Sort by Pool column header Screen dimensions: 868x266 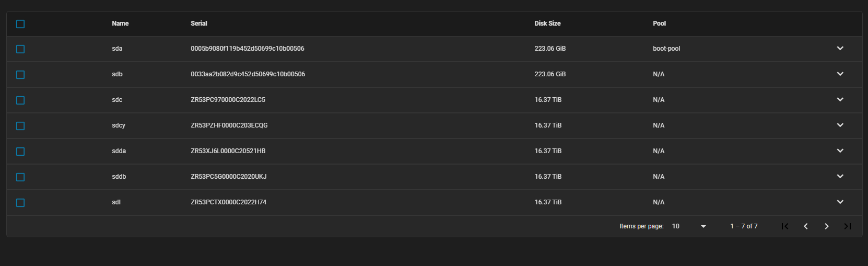[x=659, y=24]
